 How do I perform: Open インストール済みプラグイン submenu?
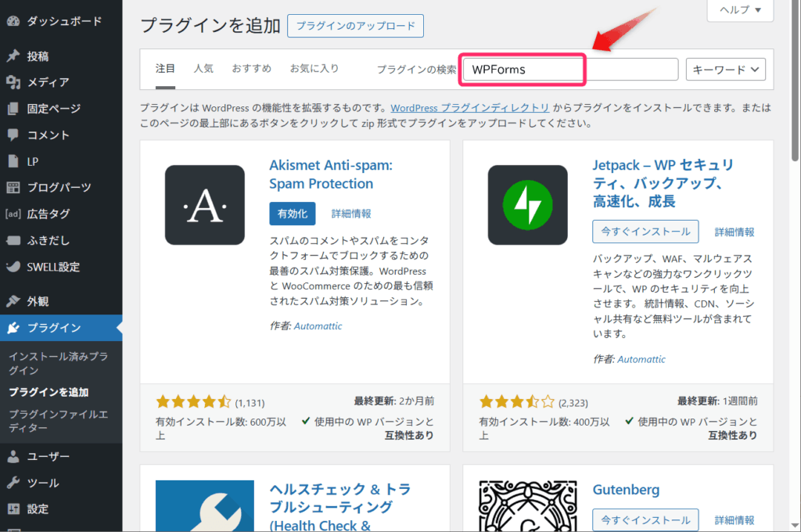(58, 363)
